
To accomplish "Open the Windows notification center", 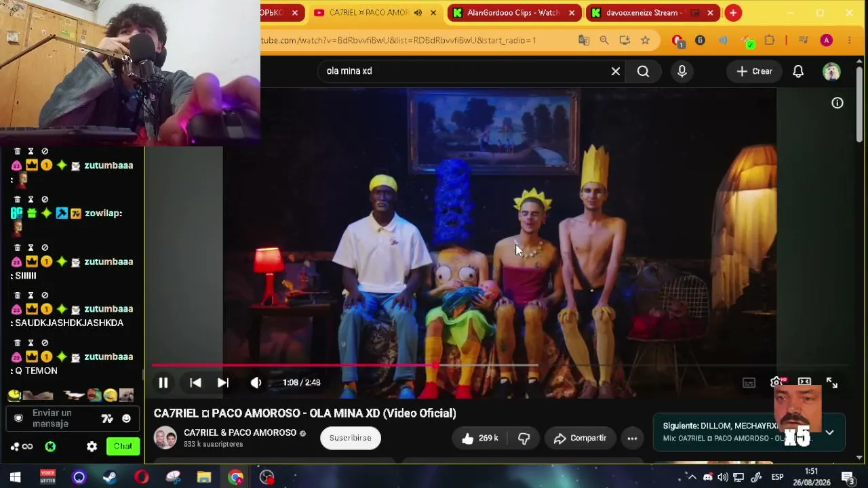I will (x=848, y=477).
